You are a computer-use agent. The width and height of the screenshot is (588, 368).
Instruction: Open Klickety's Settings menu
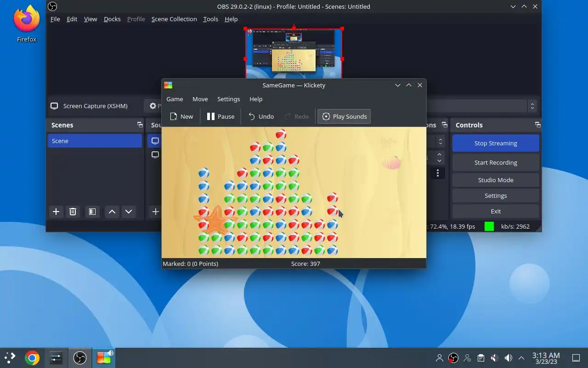[x=228, y=99]
